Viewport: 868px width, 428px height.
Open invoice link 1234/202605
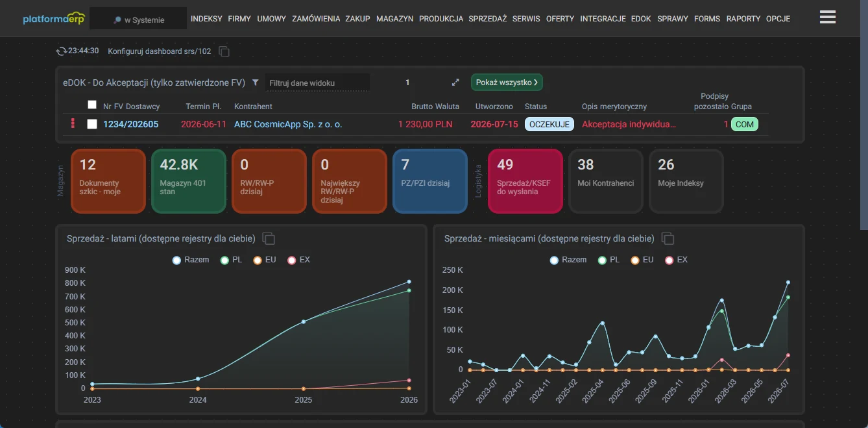pos(131,124)
